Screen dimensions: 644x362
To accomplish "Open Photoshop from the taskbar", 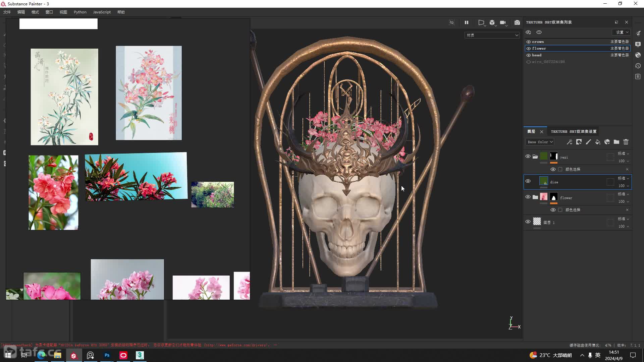I will pos(107,355).
